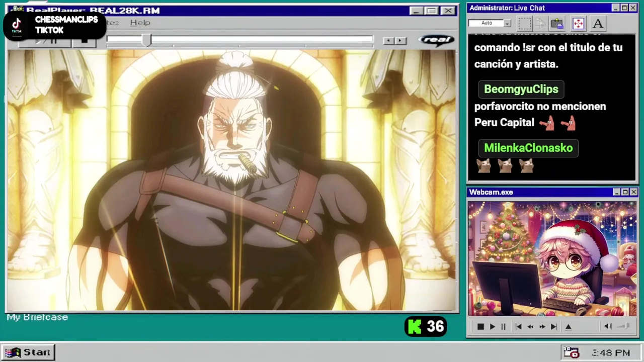Select the My Briefcase desktop label
Viewport: 644px width, 362px height.
(x=37, y=317)
